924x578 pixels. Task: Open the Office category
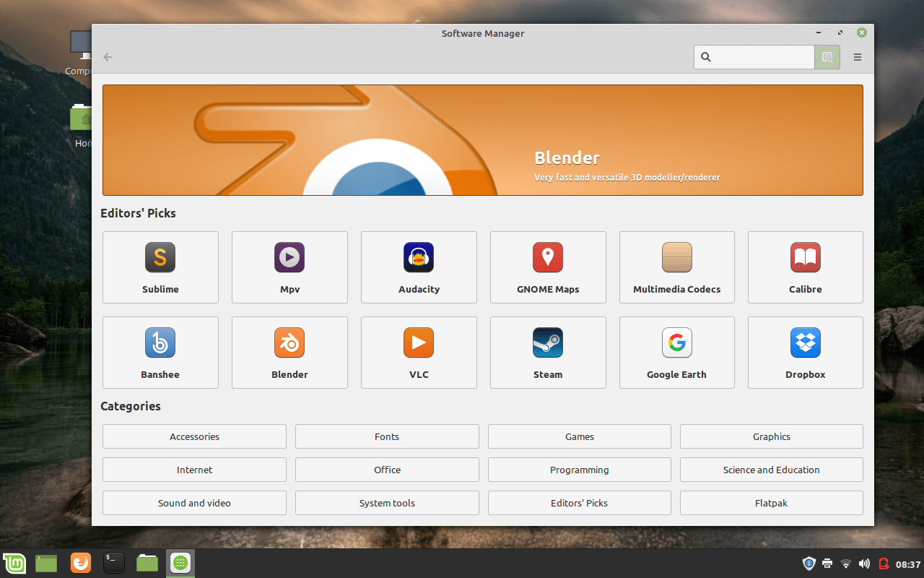pyautogui.click(x=387, y=470)
